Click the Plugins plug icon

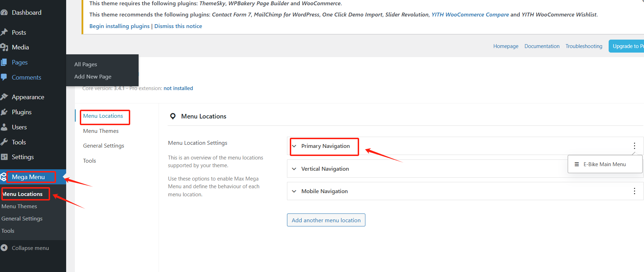4,112
